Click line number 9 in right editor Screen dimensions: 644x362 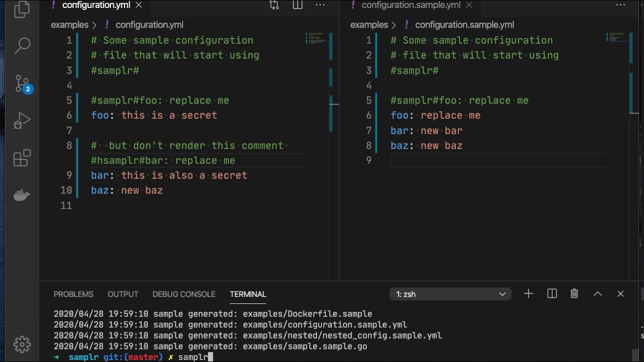pyautogui.click(x=369, y=160)
